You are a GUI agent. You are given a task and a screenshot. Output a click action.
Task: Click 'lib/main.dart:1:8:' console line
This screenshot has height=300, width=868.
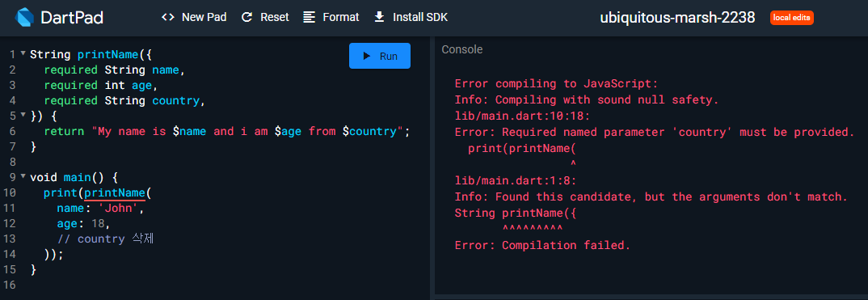[x=516, y=180]
